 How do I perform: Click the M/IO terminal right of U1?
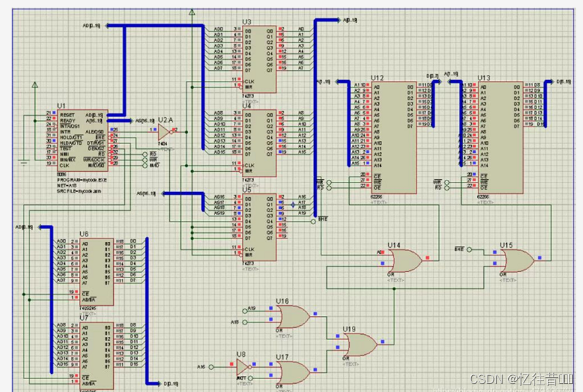(x=145, y=165)
